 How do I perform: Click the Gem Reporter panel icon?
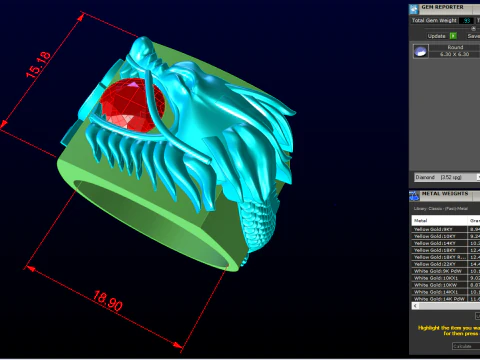click(414, 9)
